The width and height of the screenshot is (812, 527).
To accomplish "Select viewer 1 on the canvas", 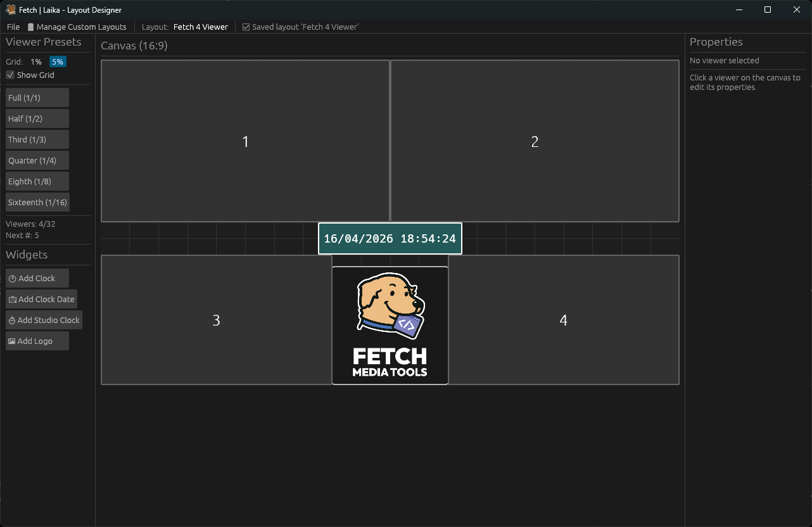I will click(245, 141).
